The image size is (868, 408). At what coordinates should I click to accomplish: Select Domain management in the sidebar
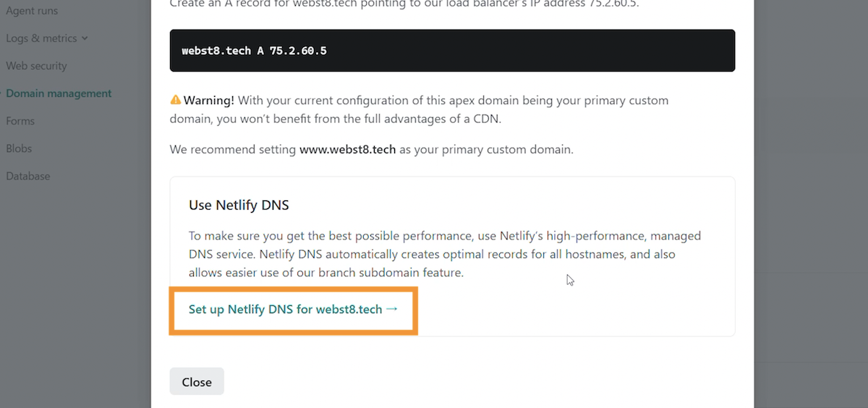[59, 93]
